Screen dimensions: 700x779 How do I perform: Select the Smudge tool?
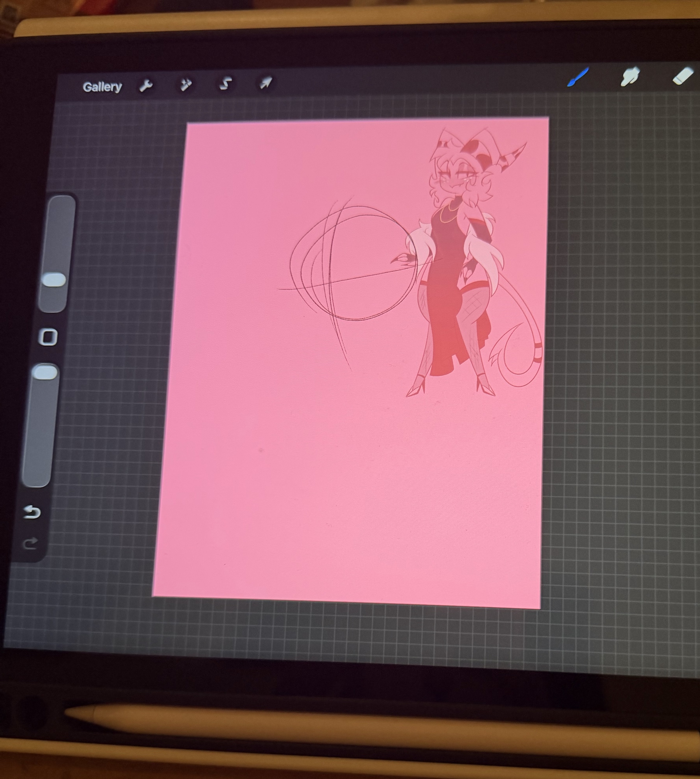630,76
